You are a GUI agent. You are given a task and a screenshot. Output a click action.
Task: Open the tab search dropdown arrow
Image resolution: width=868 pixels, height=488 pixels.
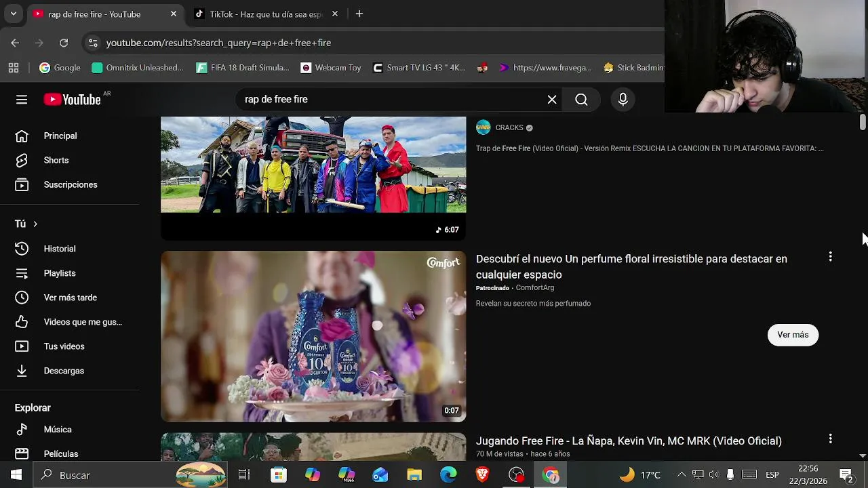point(13,14)
